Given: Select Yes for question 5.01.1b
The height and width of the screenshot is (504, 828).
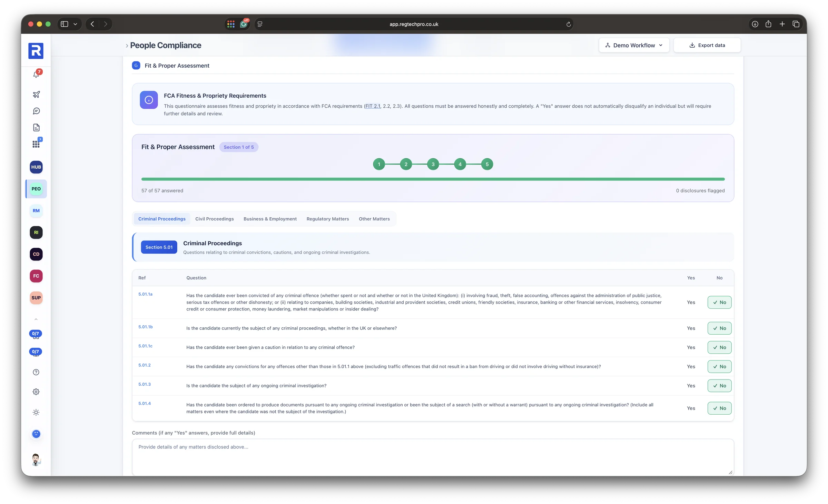Looking at the screenshot, I should click(691, 328).
